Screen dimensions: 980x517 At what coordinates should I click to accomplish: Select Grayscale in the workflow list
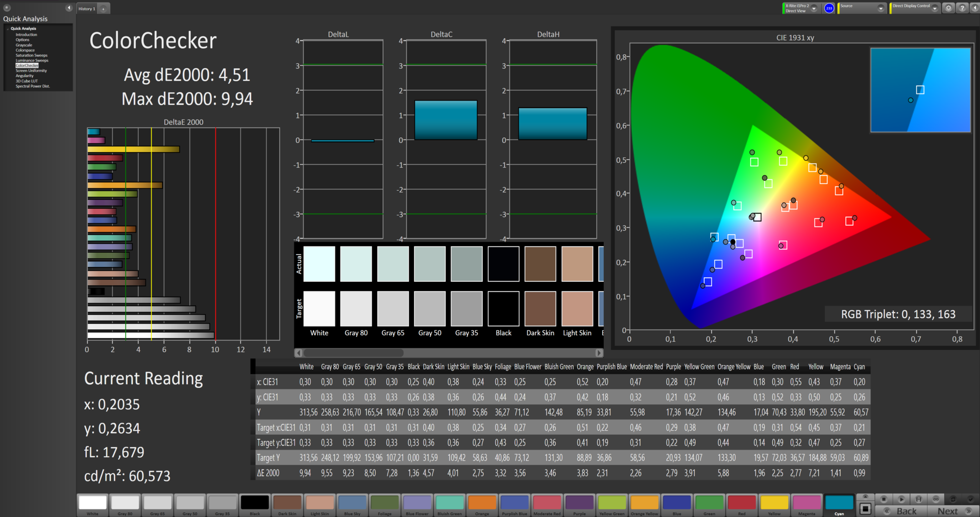[x=24, y=45]
